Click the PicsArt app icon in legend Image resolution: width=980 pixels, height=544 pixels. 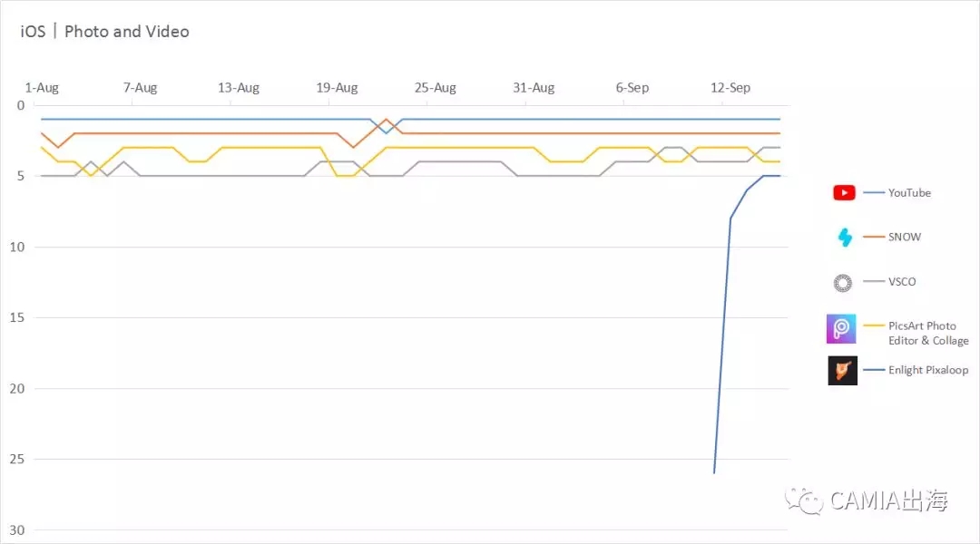841,328
